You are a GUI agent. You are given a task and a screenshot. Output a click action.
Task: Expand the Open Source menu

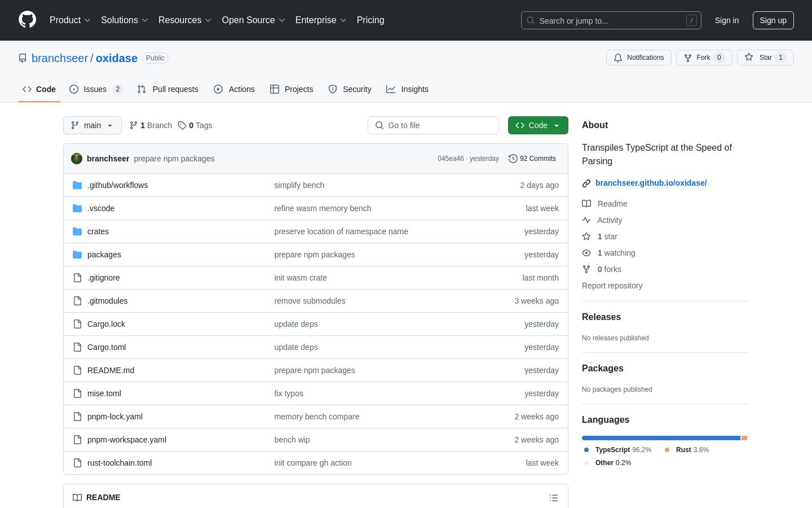pyautogui.click(x=254, y=20)
